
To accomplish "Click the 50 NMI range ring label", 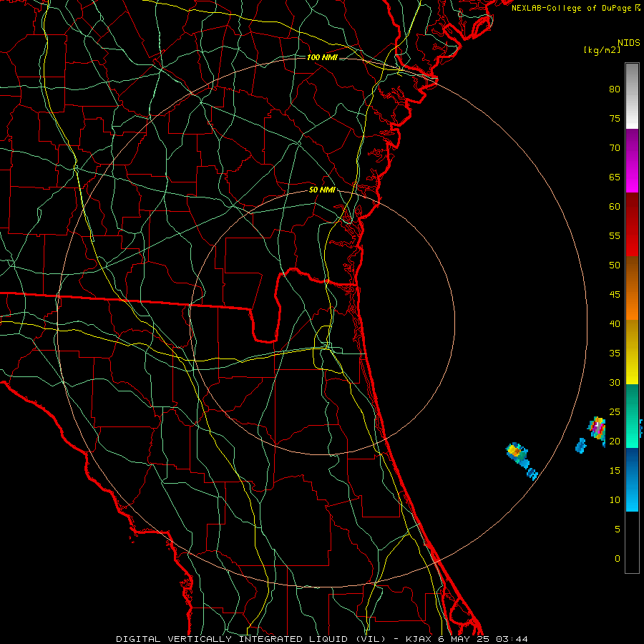I will tap(322, 190).
